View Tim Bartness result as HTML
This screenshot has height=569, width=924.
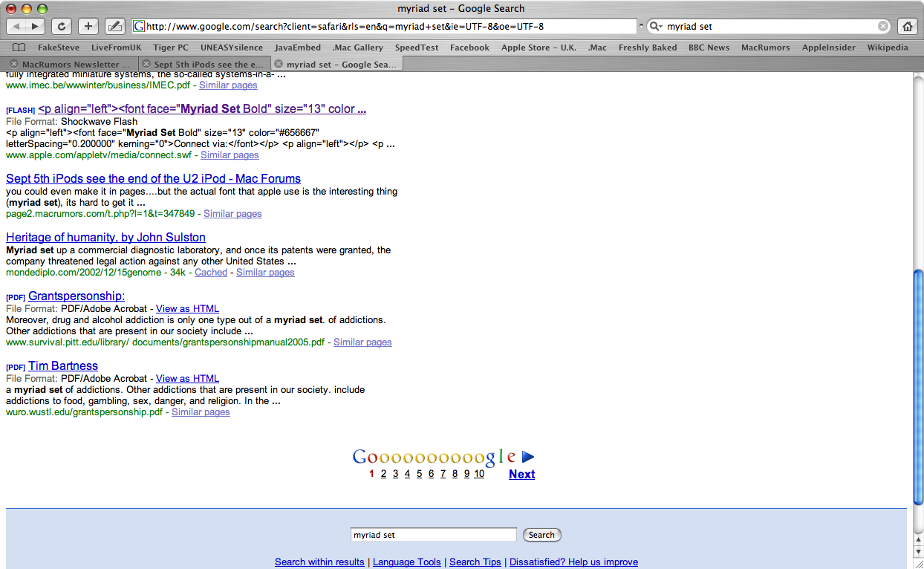coord(187,378)
